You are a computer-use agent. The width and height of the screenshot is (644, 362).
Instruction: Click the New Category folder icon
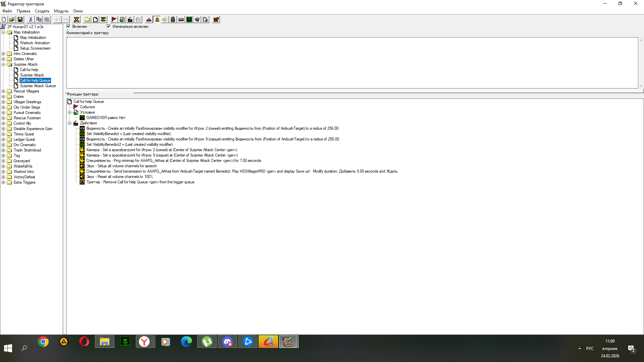(x=87, y=19)
